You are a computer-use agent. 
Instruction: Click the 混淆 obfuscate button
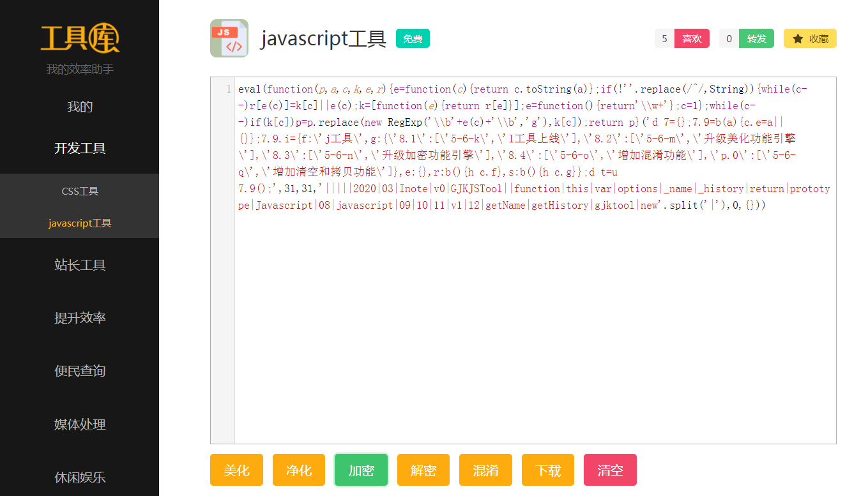coord(485,470)
